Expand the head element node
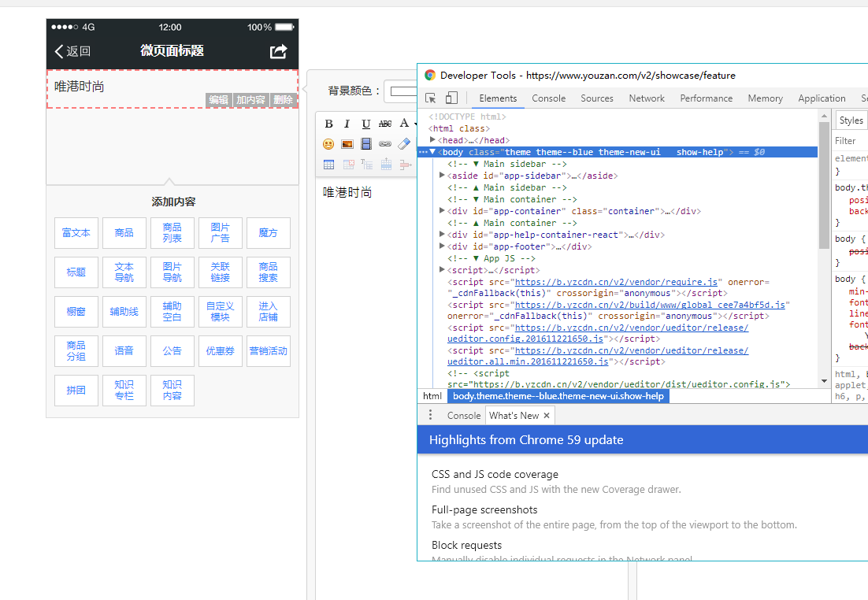The height and width of the screenshot is (600, 868). click(433, 140)
